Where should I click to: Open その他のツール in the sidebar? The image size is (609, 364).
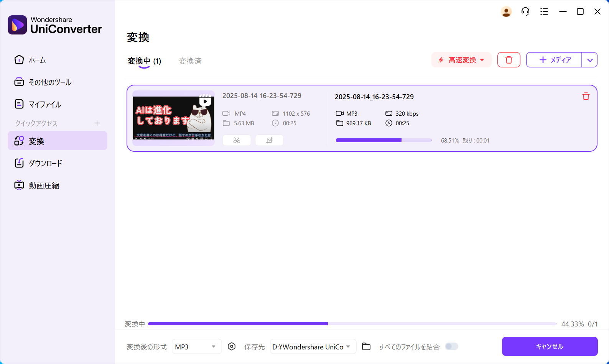(58, 82)
